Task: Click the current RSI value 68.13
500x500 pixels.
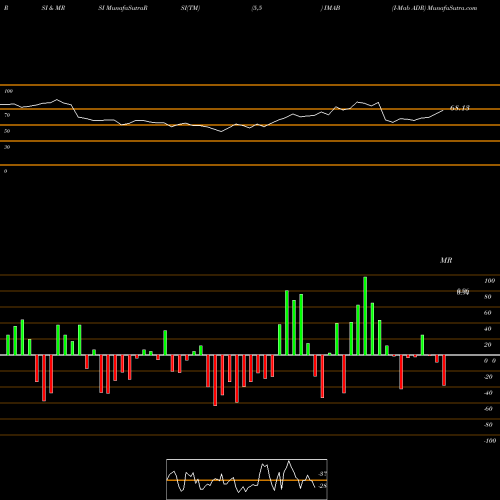Action: (x=460, y=108)
